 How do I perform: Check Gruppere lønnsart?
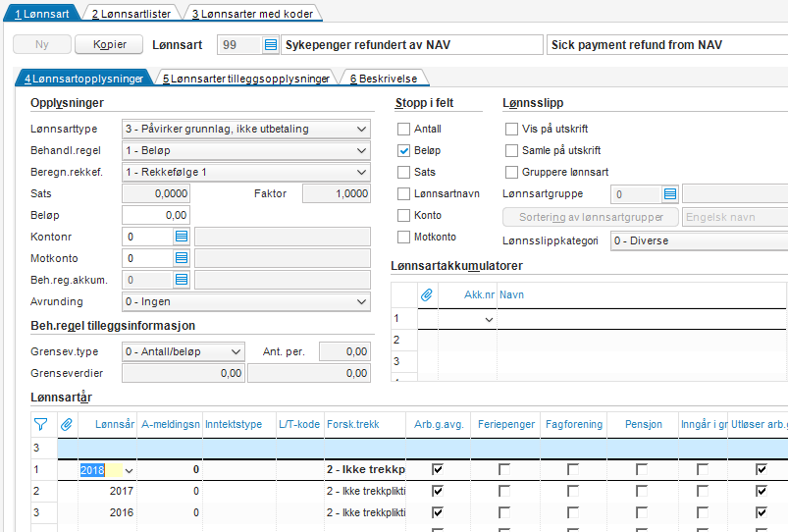pyautogui.click(x=511, y=172)
